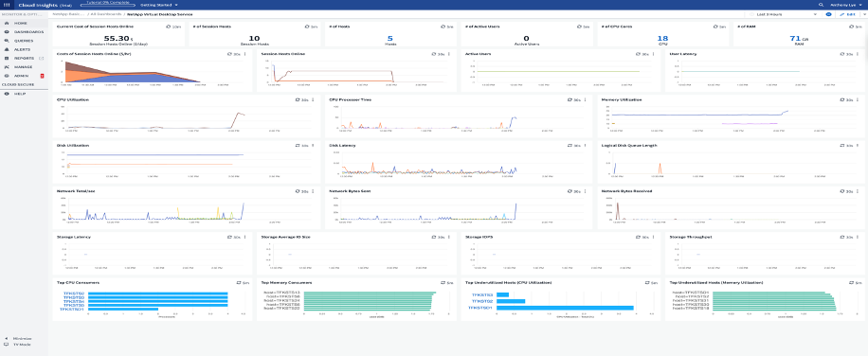Expand the Getting Started dropdown
Screen dimensions: 868x356
point(159,5)
